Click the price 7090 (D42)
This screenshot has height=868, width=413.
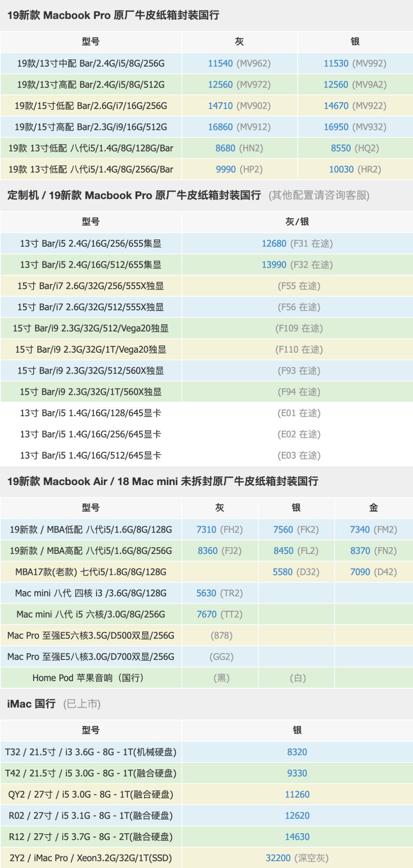tap(373, 572)
